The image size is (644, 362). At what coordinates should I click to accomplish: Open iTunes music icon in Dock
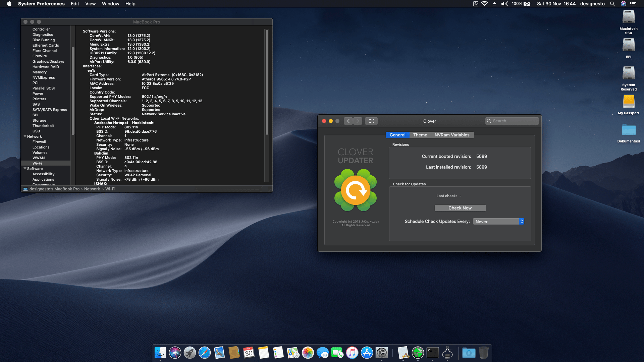[352, 353]
